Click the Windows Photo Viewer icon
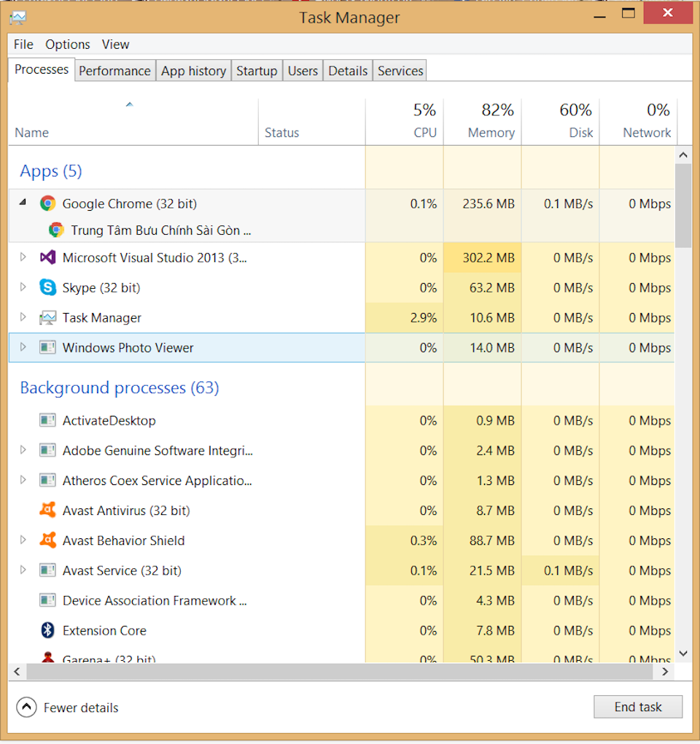This screenshot has height=744, width=700. 47,348
